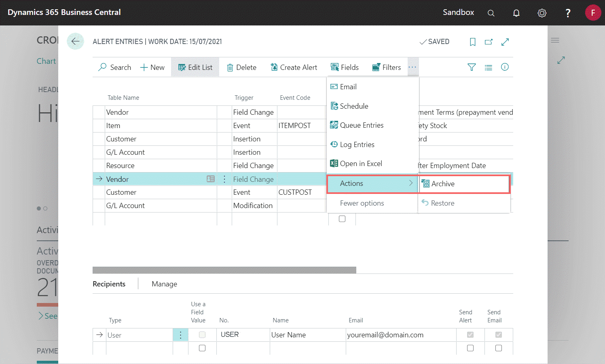Click Sandbox environment label

pyautogui.click(x=458, y=12)
